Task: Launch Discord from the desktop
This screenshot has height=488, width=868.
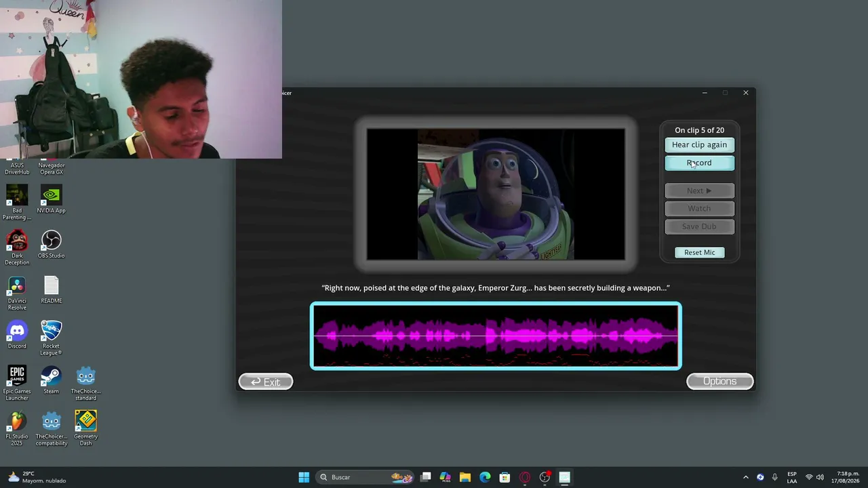Action: point(17,335)
